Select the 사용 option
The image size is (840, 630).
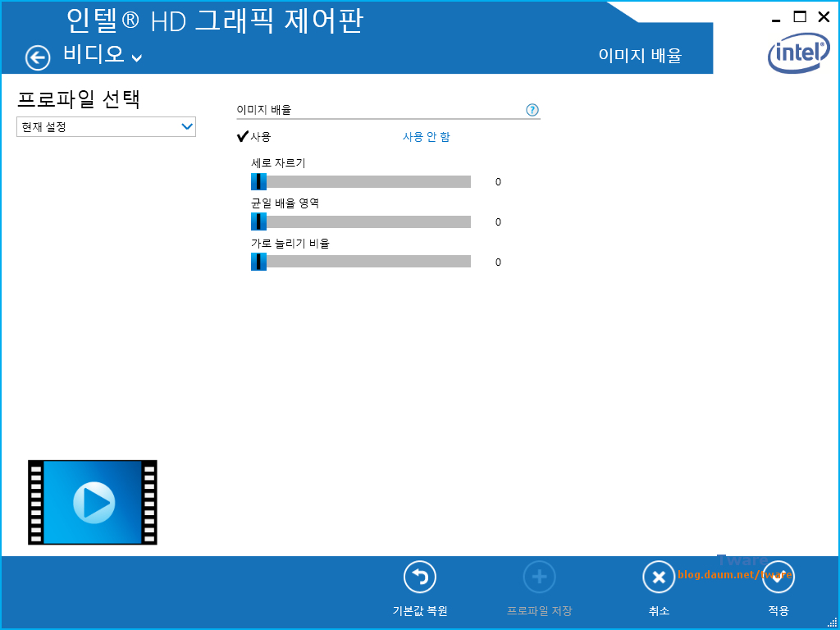click(x=254, y=137)
